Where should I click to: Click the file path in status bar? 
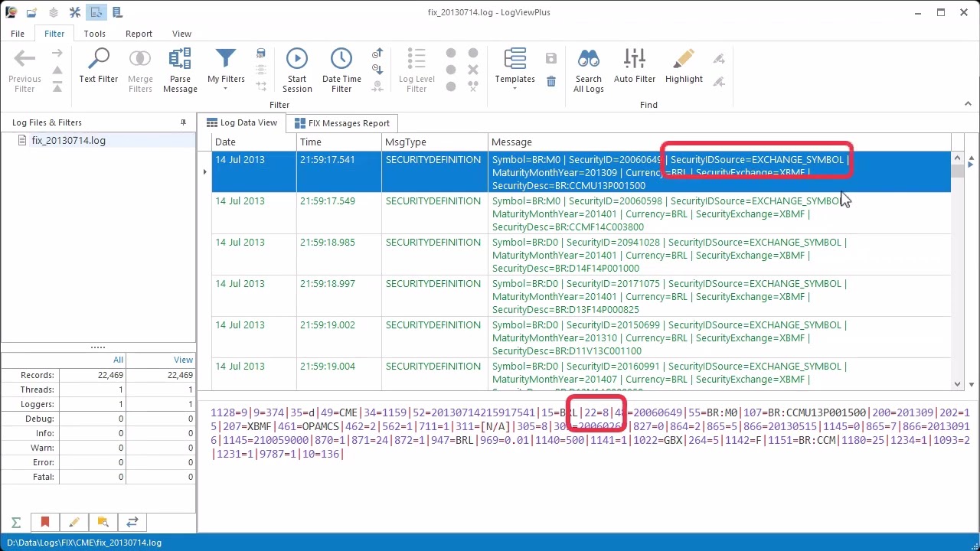tap(84, 543)
